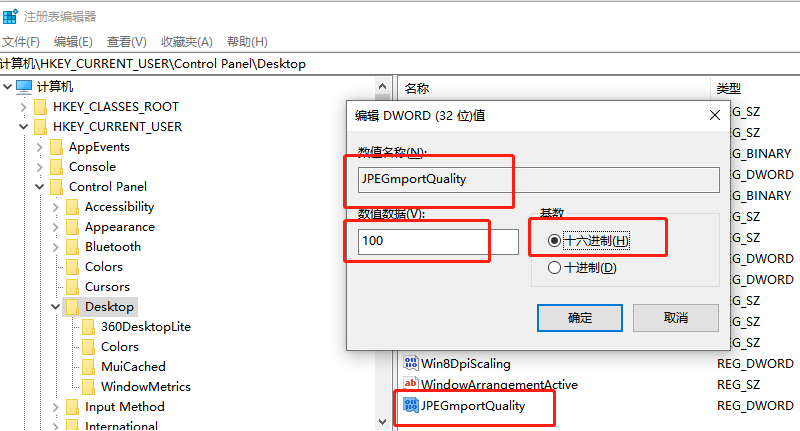Select AppEvents folder icon
Image resolution: width=800 pixels, height=431 pixels.
pos(57,147)
